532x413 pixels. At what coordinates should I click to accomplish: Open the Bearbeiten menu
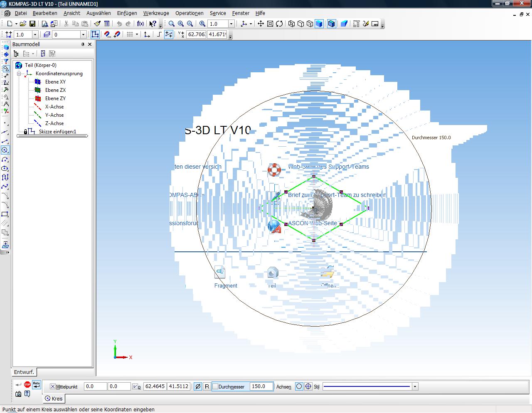click(45, 13)
